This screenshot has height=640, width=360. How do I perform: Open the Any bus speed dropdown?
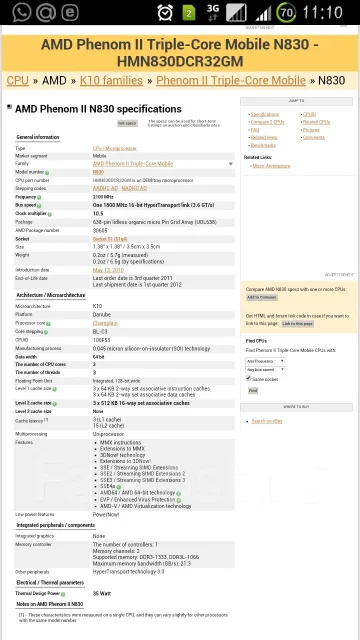[265, 369]
